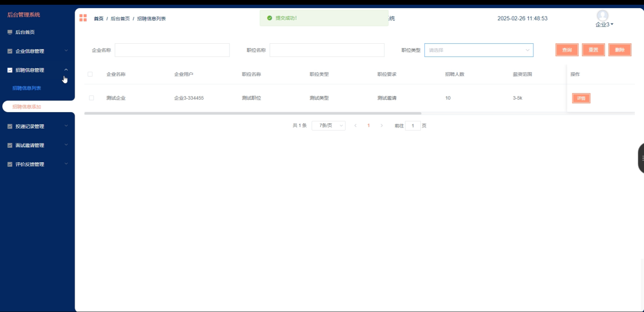Viewport: 644px width, 312px height.
Task: Click cell 测试职位
Action: 252,98
